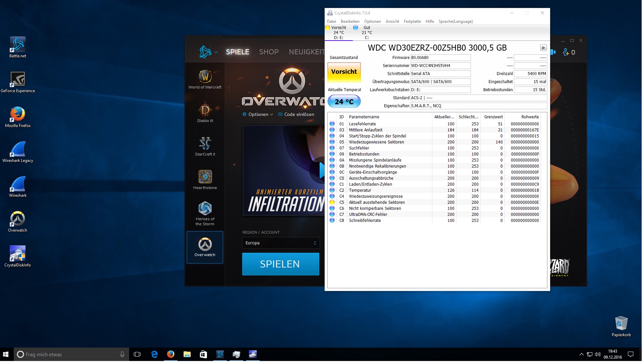Click the Betriebsstunden 15 Std. field
Image resolution: width=644 pixels, height=362 pixels.
[x=530, y=90]
